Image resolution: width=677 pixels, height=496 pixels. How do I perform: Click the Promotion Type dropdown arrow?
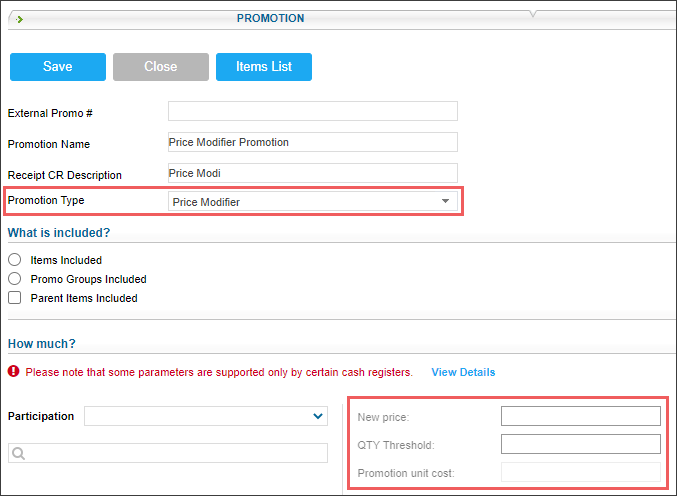click(445, 201)
